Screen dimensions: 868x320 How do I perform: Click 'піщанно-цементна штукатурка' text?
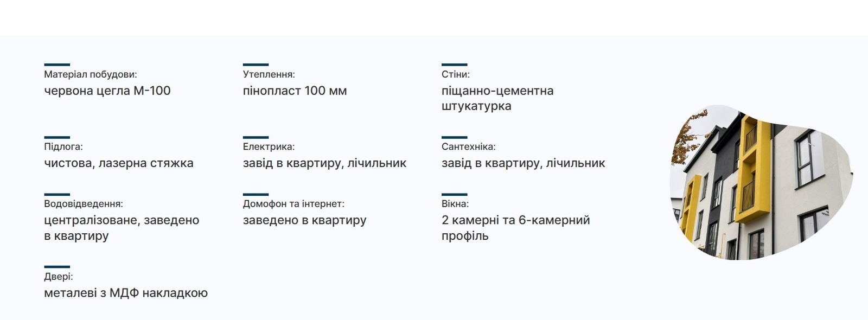coord(497,98)
